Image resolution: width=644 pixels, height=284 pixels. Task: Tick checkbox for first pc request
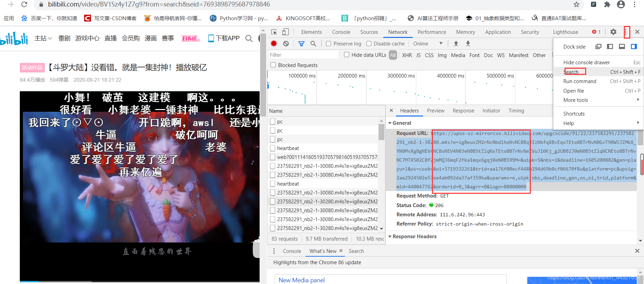pyautogui.click(x=273, y=122)
